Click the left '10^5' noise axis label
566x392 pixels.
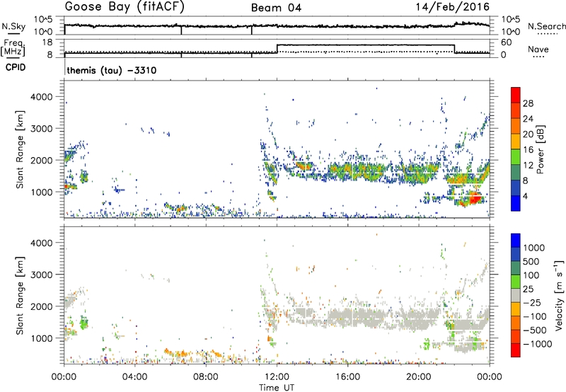(x=43, y=20)
